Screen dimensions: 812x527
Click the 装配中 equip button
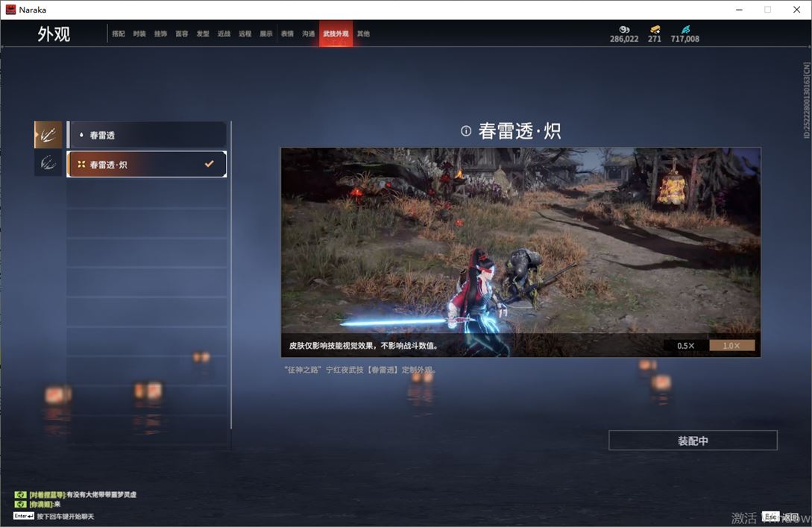point(693,441)
